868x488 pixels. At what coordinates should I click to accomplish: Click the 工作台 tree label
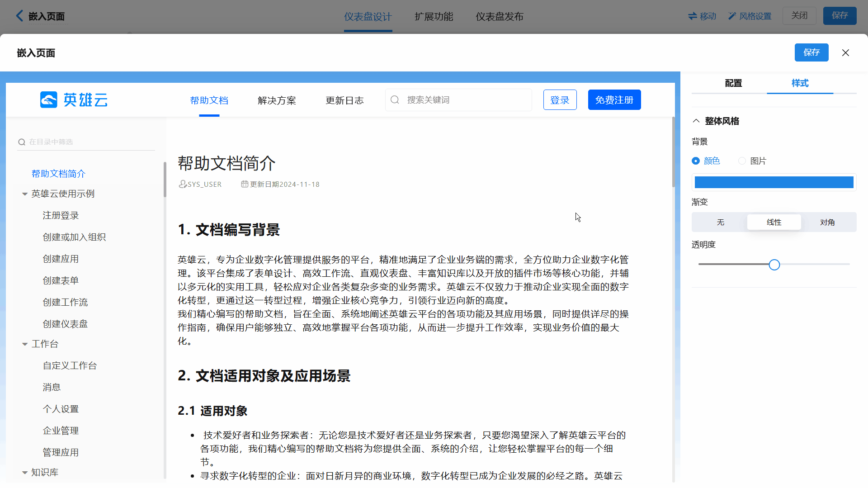45,344
